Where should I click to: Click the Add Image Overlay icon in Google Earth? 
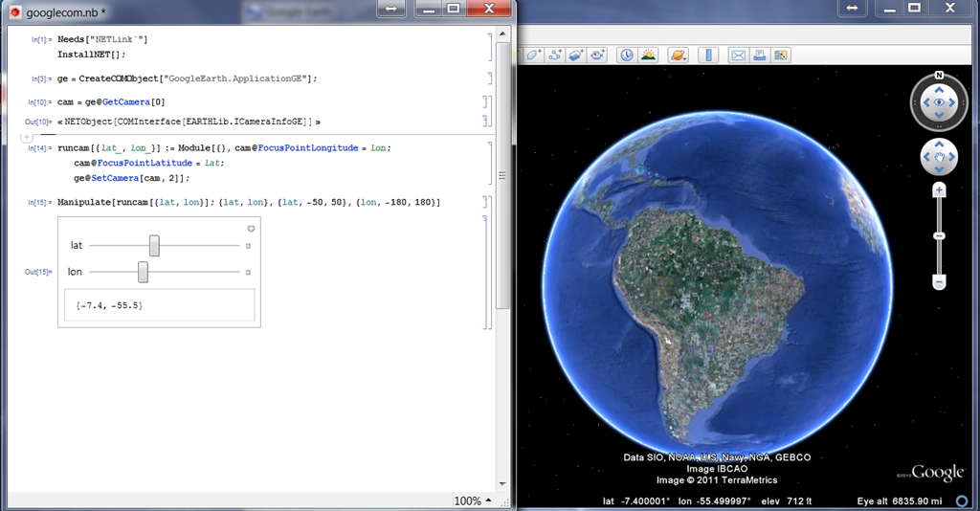[575, 55]
